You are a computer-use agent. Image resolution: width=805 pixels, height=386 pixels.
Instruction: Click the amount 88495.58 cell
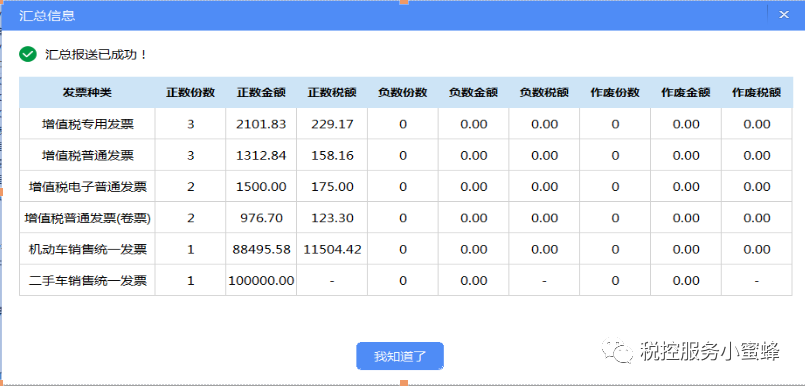coord(261,249)
